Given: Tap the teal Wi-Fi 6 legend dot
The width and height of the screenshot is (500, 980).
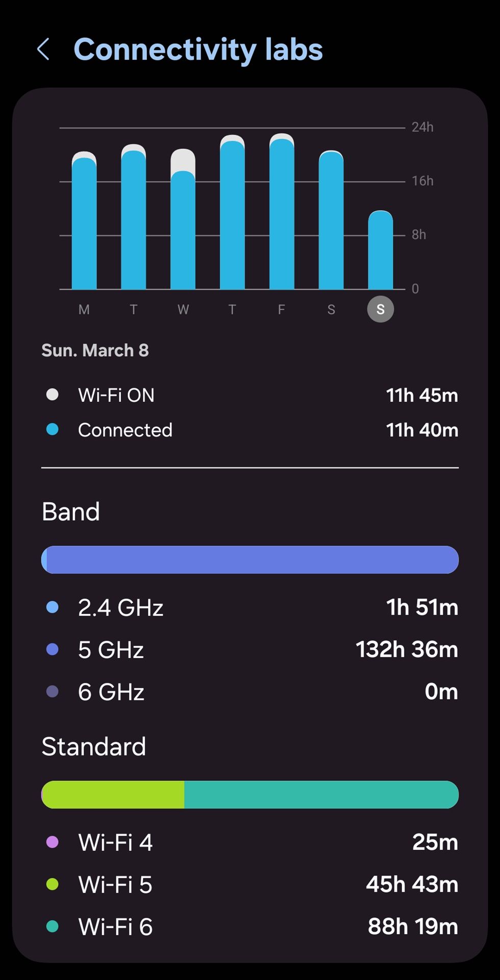Looking at the screenshot, I should pyautogui.click(x=52, y=926).
